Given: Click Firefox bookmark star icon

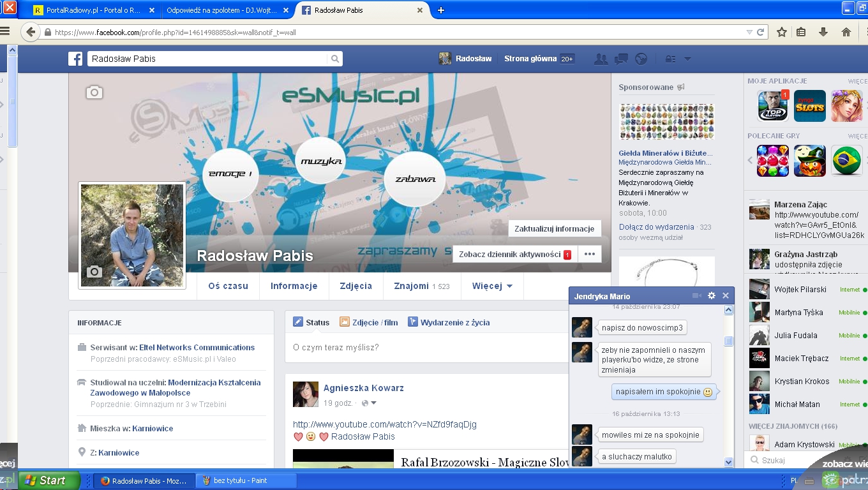Looking at the screenshot, I should (x=781, y=32).
